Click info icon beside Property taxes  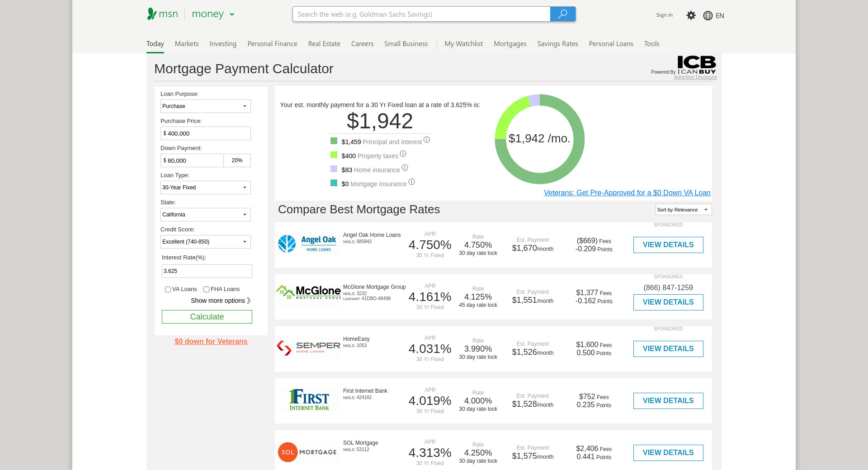[x=403, y=154]
